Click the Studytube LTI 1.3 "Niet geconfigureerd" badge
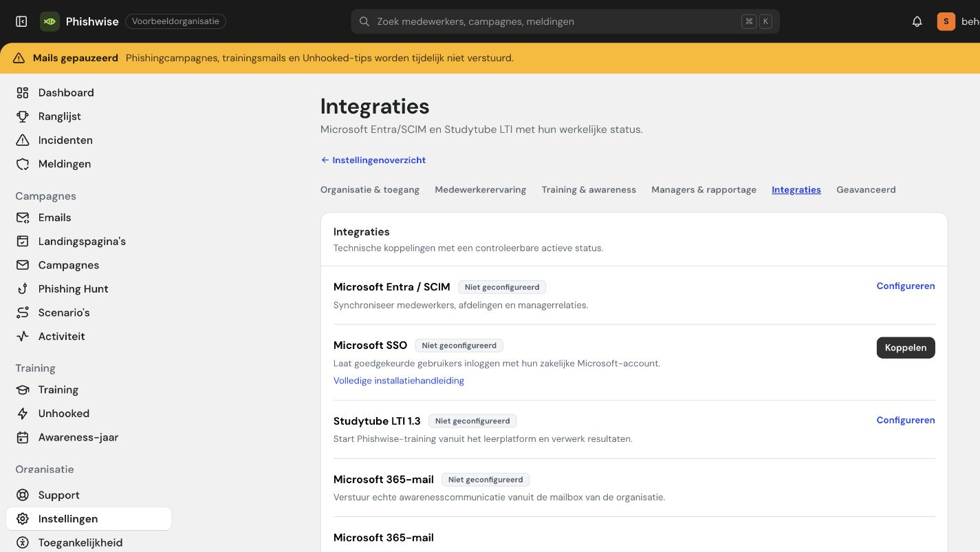The width and height of the screenshot is (980, 552). (472, 421)
